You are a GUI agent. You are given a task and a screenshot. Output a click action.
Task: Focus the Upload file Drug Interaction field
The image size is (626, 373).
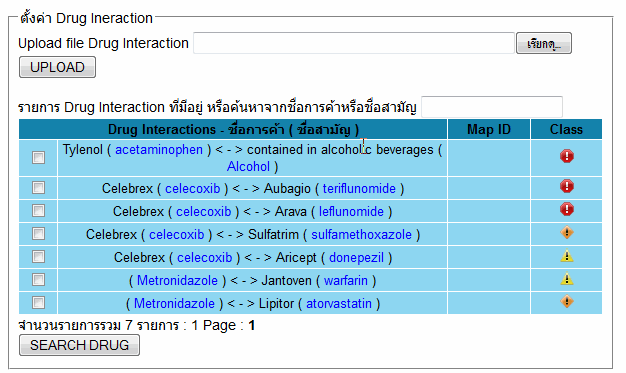pos(354,43)
